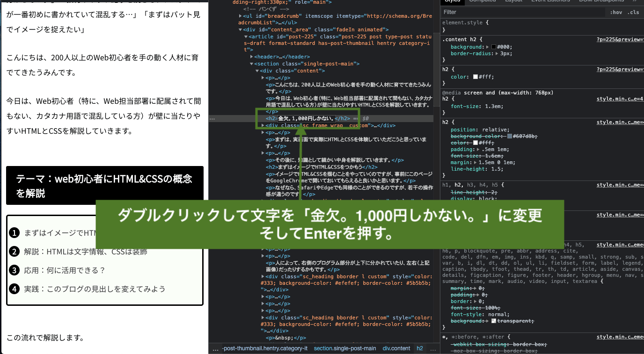
Task: Click TOC item 応用：何に活用できる？
Action: (65, 270)
